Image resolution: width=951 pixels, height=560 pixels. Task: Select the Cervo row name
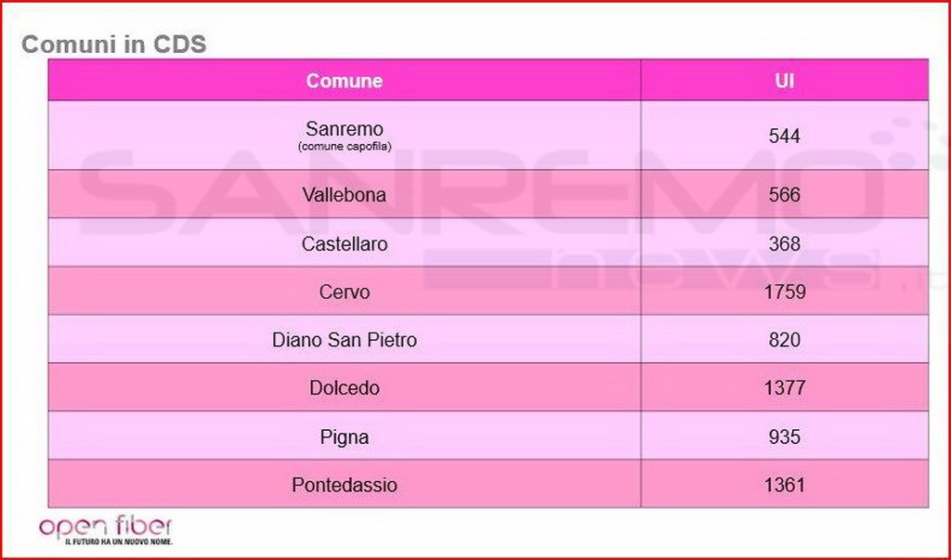point(345,292)
